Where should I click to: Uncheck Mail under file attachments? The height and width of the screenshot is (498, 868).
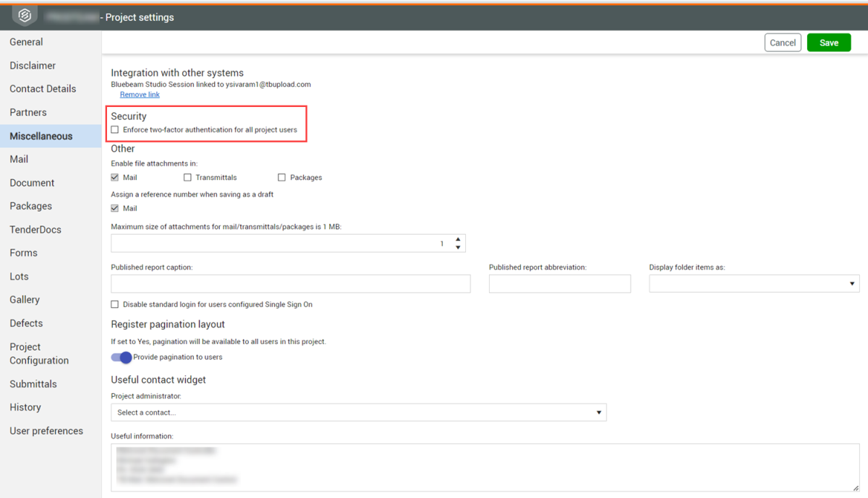click(x=115, y=178)
